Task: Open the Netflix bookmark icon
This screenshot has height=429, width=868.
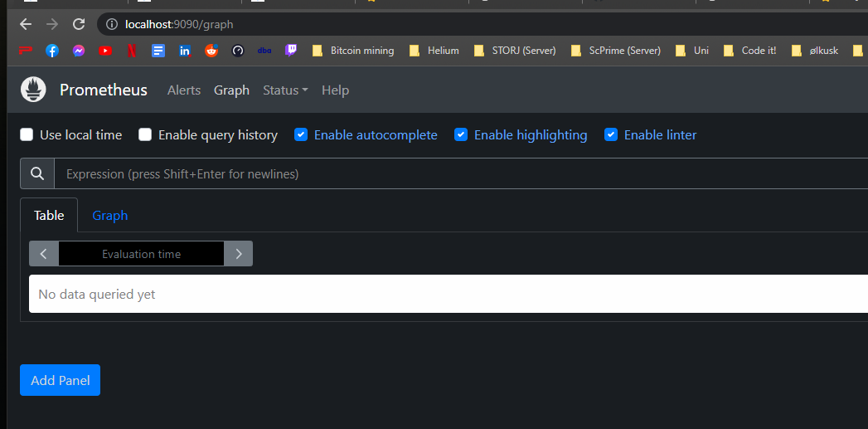Action: [x=132, y=51]
